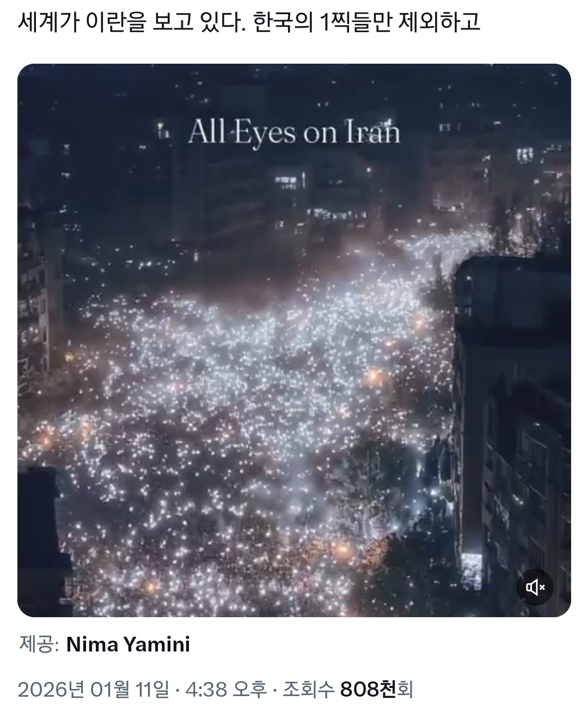The image size is (588, 707).
Task: Click the orange street light in the crowd
Action: [x=374, y=376]
